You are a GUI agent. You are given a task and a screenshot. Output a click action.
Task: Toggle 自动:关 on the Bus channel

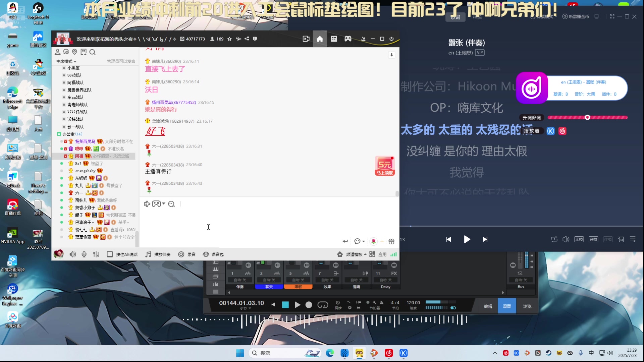click(521, 280)
